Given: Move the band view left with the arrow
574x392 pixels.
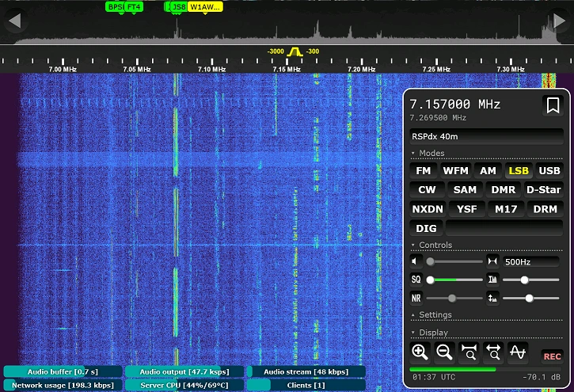Looking at the screenshot, I should pos(15,21).
